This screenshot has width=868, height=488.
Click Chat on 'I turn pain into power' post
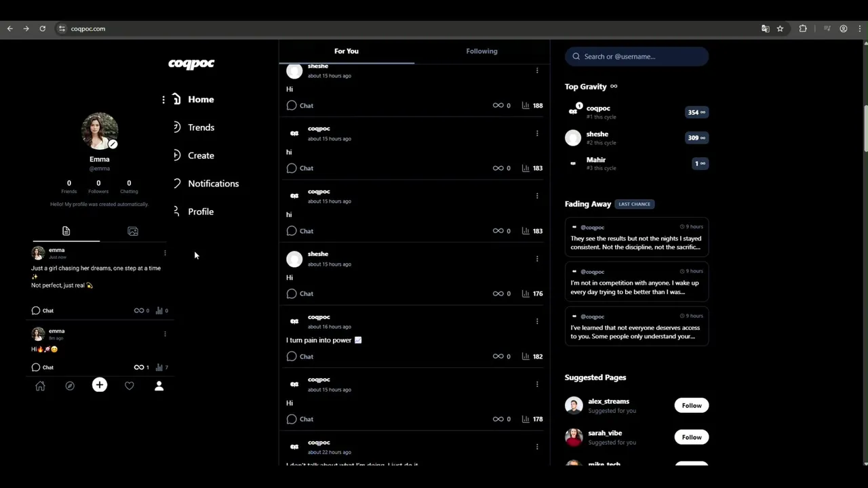click(300, 357)
